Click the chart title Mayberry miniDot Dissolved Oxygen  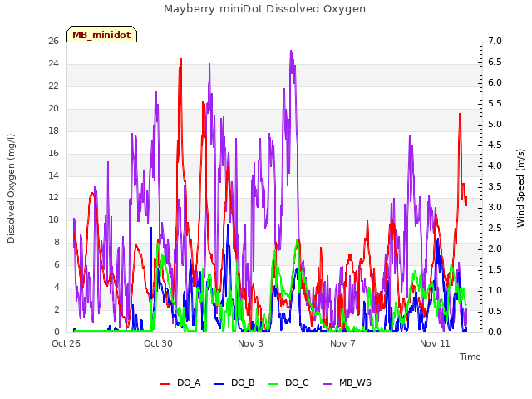point(264,9)
